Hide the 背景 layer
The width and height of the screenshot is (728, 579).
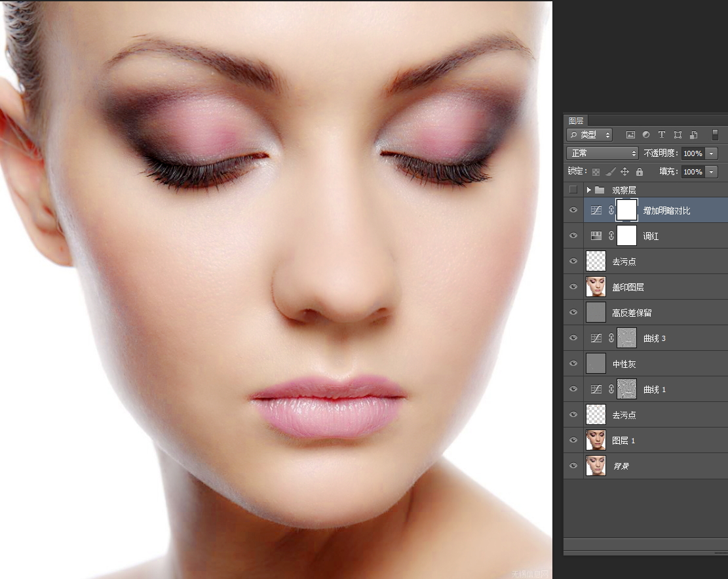573,466
